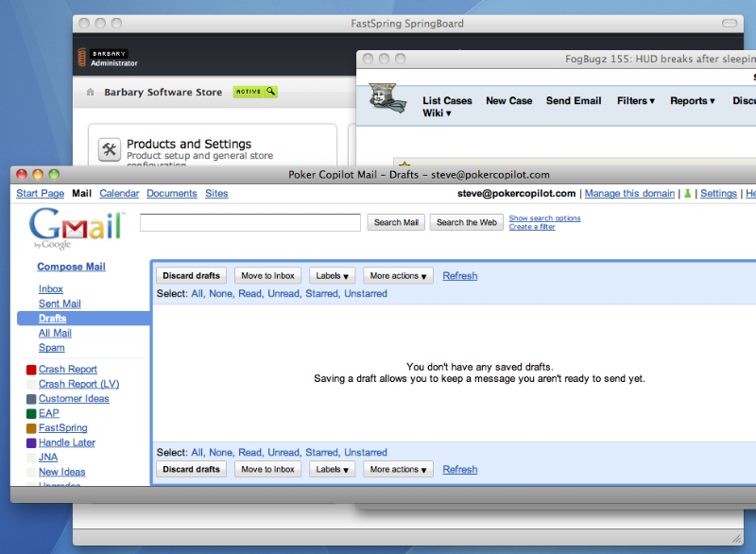The image size is (756, 554).
Task: Click the FogBugz kiwi mascot logo
Action: [x=387, y=98]
